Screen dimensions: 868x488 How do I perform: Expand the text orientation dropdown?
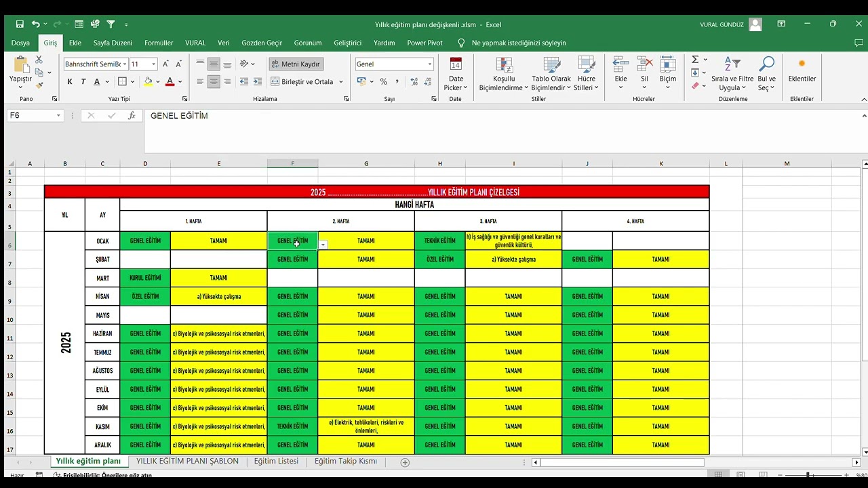tap(253, 64)
